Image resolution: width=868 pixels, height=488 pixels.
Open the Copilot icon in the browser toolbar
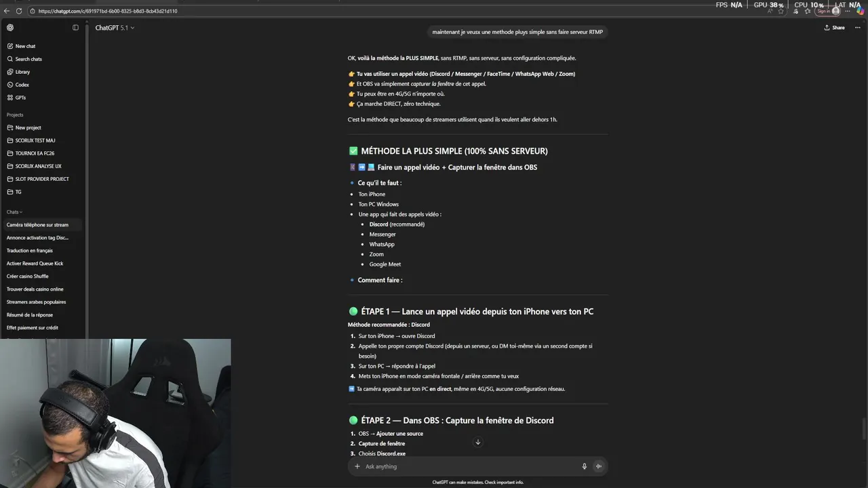(860, 12)
